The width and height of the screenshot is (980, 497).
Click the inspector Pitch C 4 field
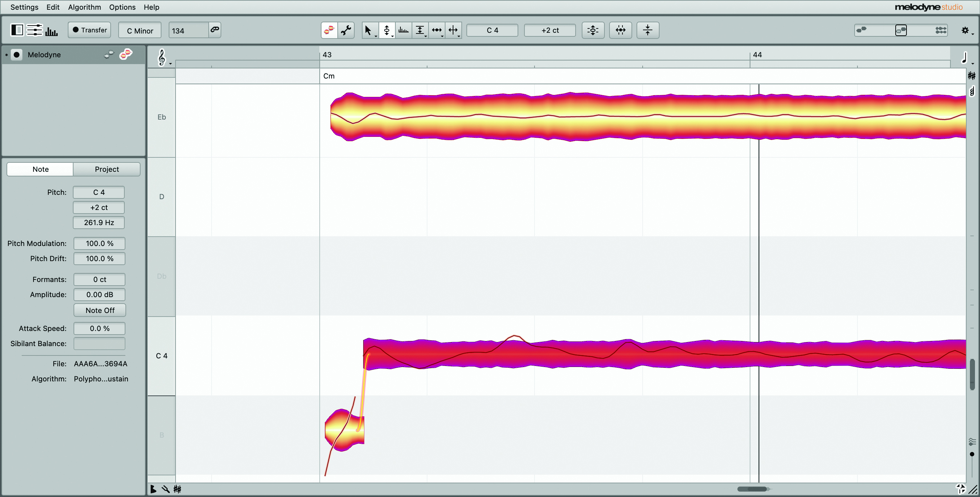(98, 192)
